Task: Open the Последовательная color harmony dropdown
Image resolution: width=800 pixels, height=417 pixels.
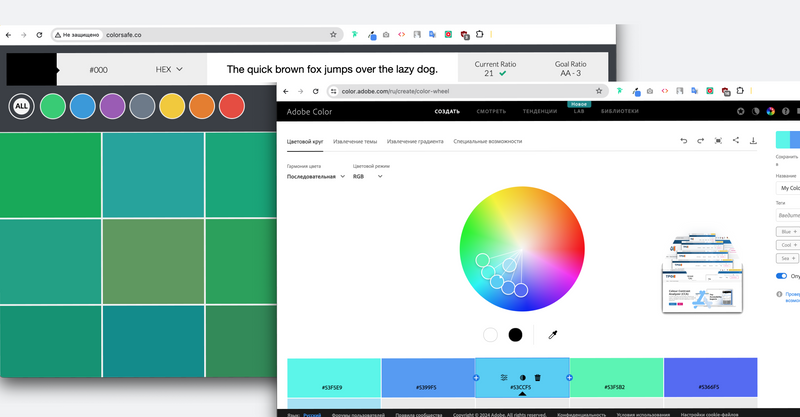Action: pyautogui.click(x=316, y=177)
